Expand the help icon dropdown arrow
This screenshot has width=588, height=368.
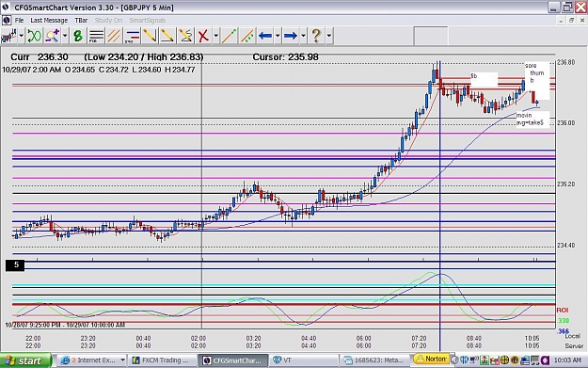329,36
